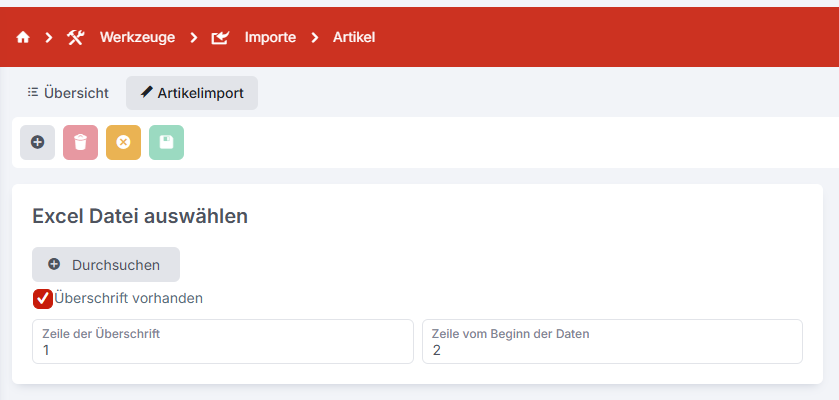Click the Durchsuchen browse button
Screen dimensions: 839x400
tap(106, 265)
